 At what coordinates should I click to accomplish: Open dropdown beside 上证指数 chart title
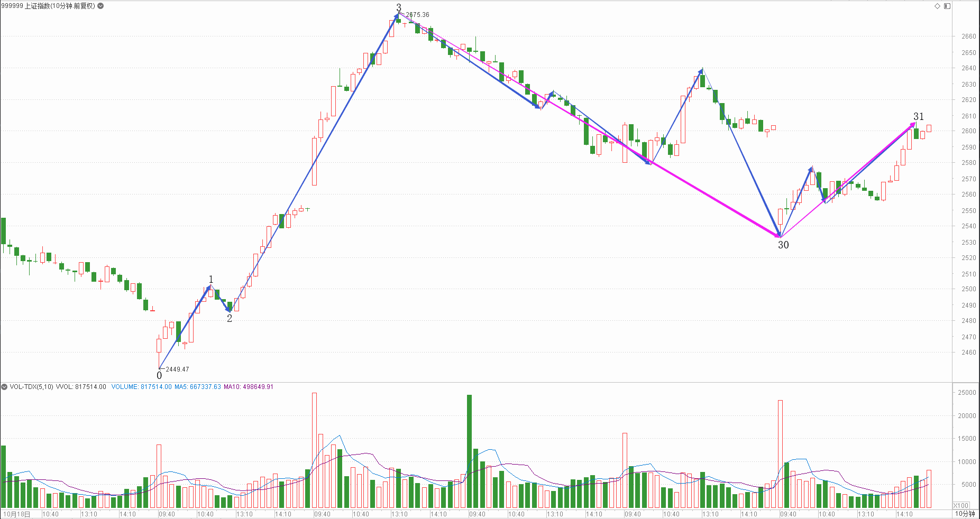coord(101,6)
